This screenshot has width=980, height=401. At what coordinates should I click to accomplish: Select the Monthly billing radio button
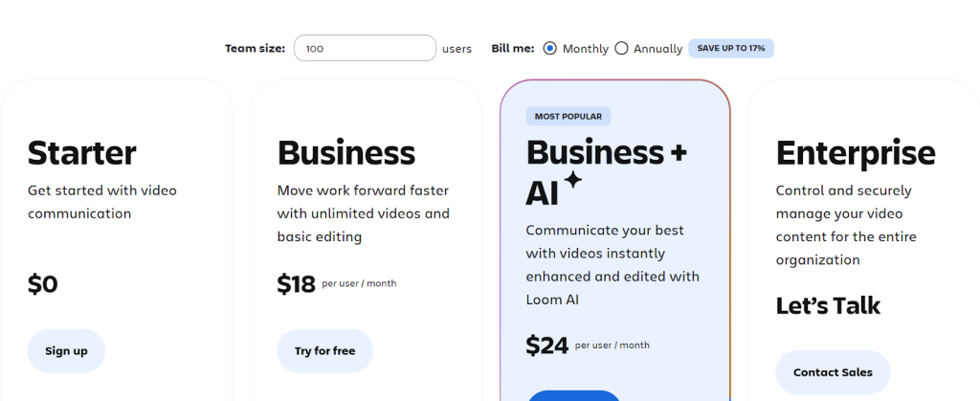(x=549, y=48)
